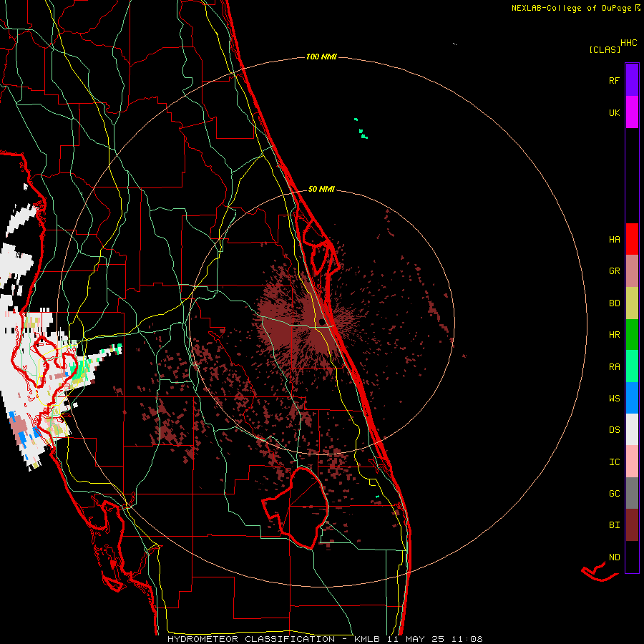Click the BI legend label
Image resolution: width=644 pixels, height=644 pixels.
coord(614,525)
